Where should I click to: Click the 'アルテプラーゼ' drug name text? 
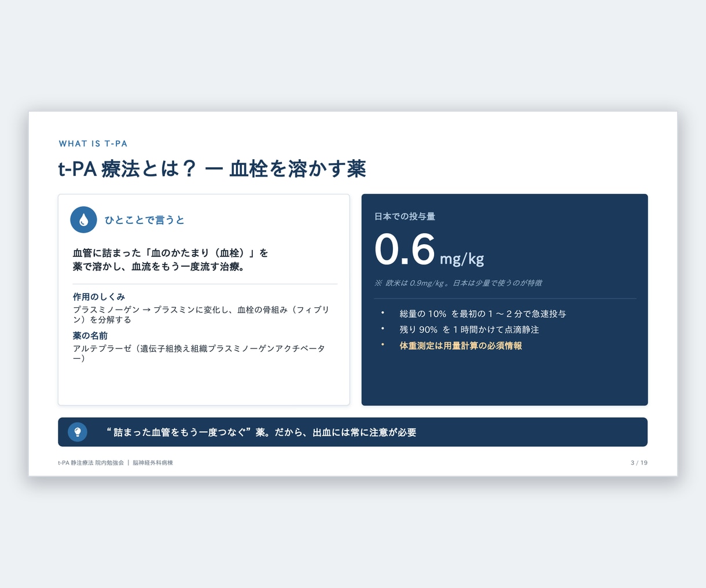pos(102,348)
